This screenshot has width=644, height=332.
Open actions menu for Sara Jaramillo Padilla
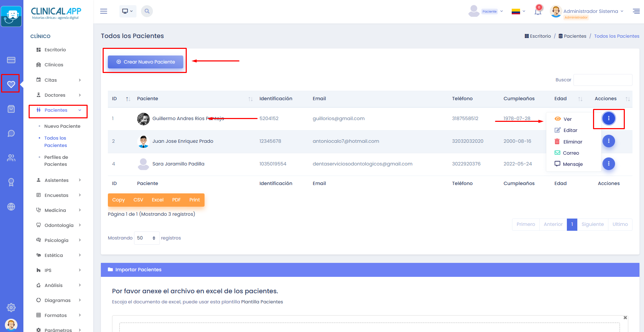[608, 164]
